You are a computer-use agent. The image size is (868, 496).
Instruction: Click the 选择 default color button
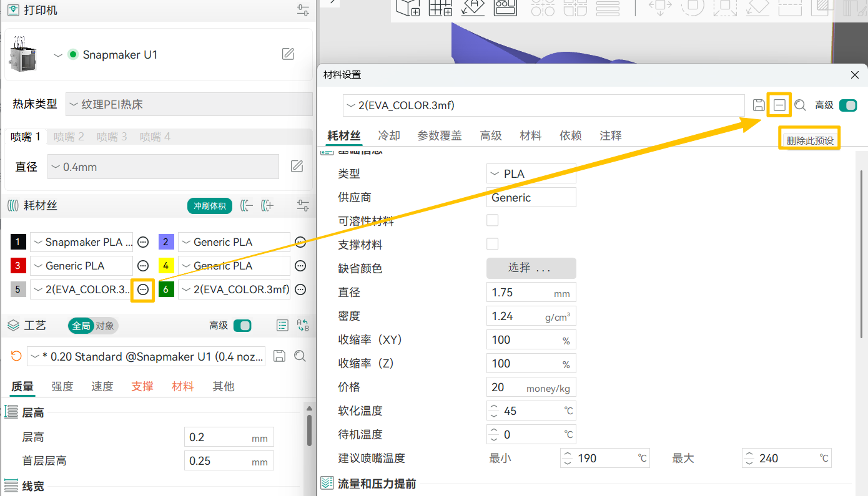click(x=531, y=268)
